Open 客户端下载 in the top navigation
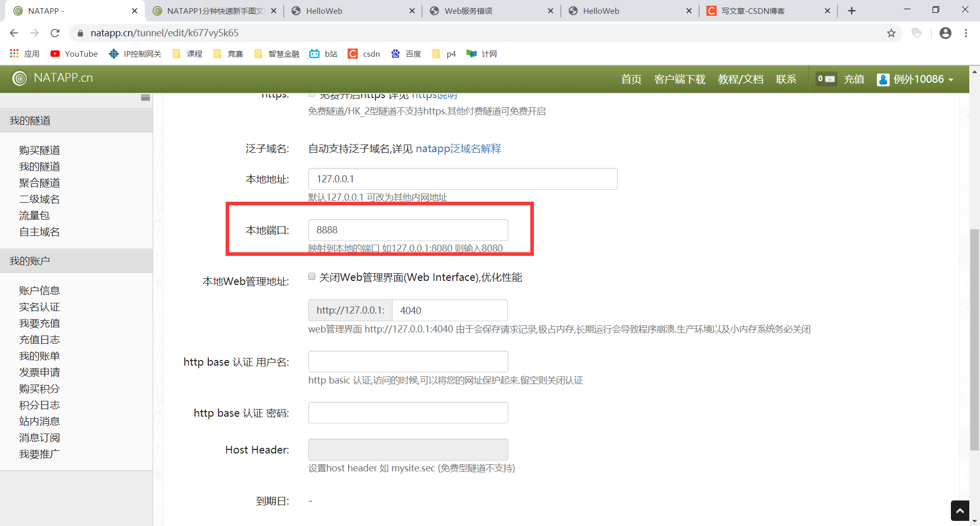Image resolution: width=980 pixels, height=526 pixels. [680, 79]
